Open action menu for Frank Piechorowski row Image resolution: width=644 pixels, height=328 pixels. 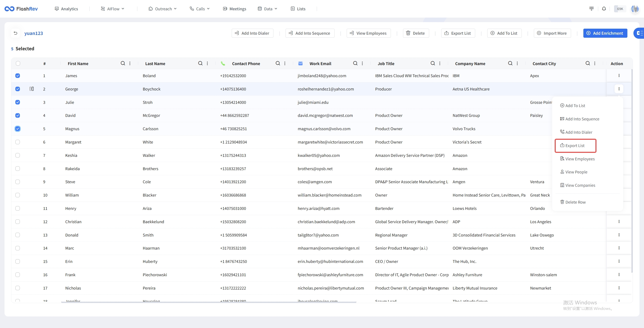click(619, 274)
